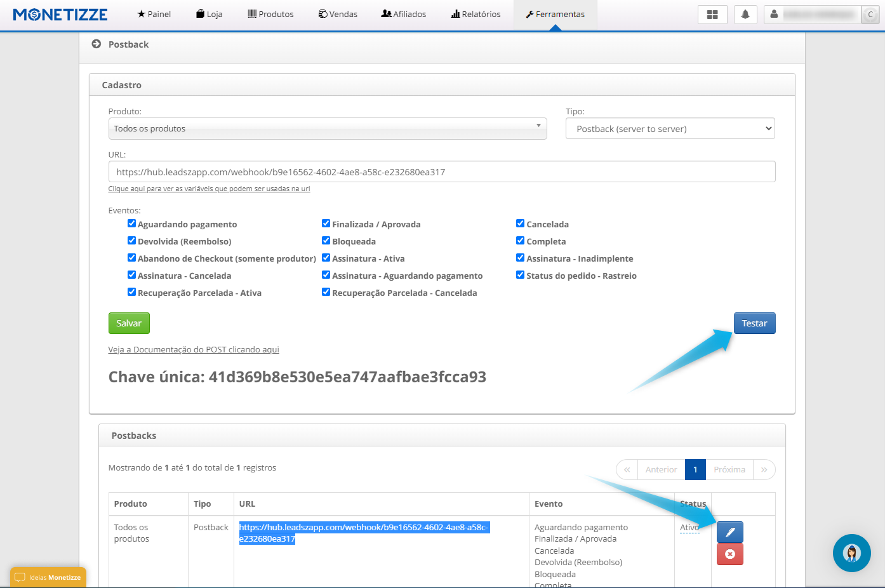The image size is (885, 588).
Task: Open the grid apps icon in header
Action: [x=712, y=15]
